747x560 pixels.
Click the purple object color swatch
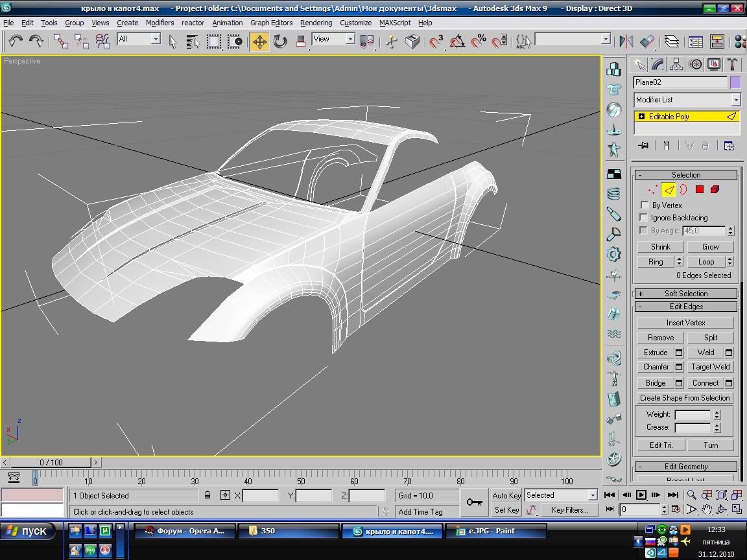pos(735,82)
